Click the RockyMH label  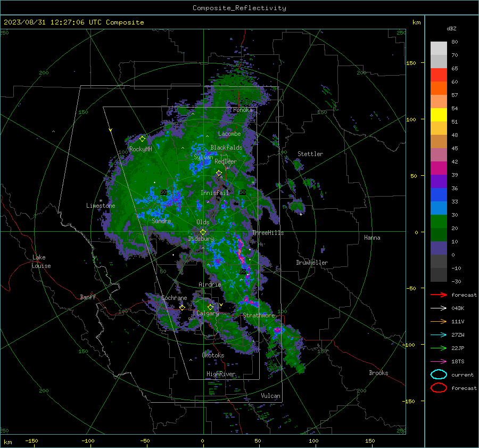point(141,149)
